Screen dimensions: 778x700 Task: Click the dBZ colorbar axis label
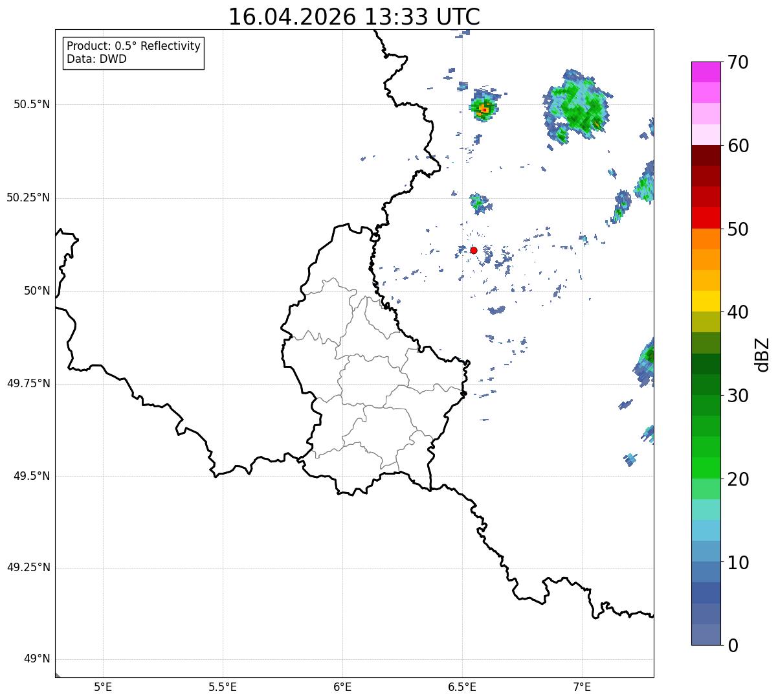762,354
